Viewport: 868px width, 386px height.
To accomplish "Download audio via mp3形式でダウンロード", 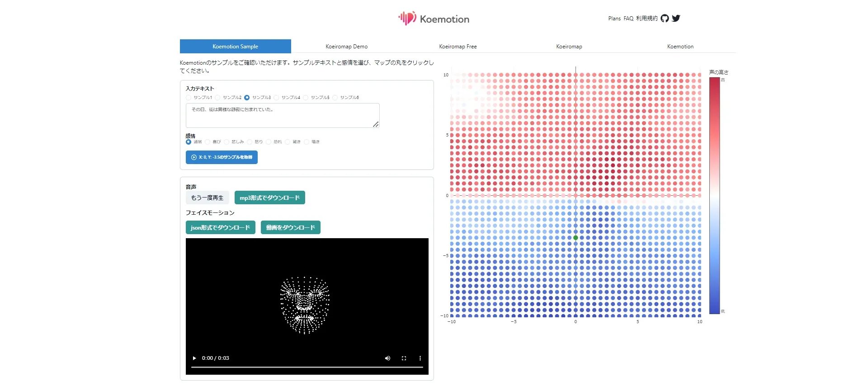I will click(270, 198).
